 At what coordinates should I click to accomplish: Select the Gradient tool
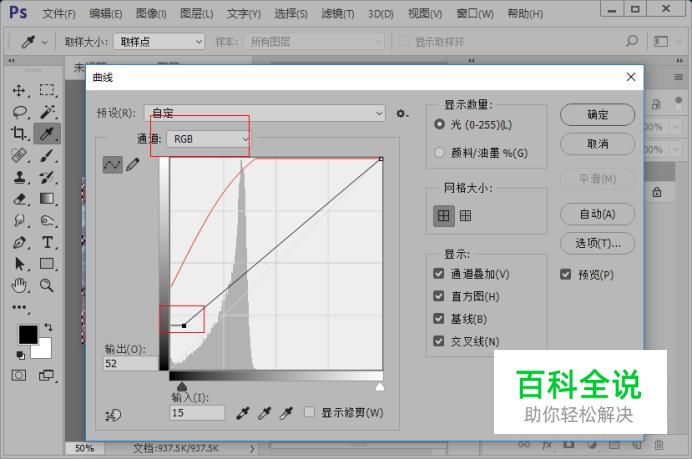coord(47,199)
